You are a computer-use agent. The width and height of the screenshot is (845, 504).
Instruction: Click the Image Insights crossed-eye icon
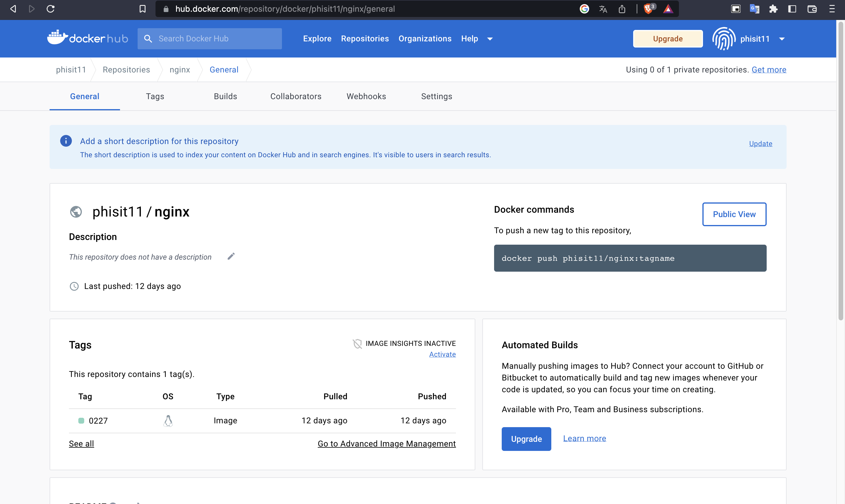pyautogui.click(x=358, y=343)
